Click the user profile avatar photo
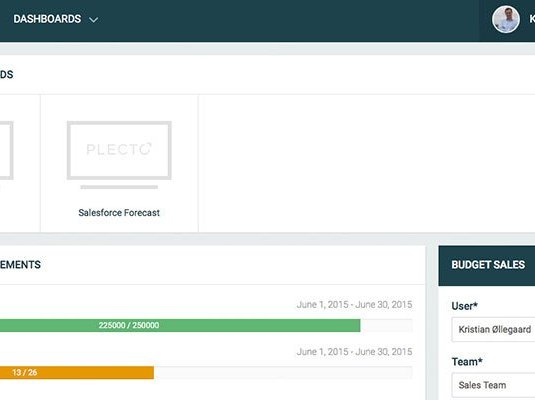This screenshot has height=400, width=535. click(506, 19)
